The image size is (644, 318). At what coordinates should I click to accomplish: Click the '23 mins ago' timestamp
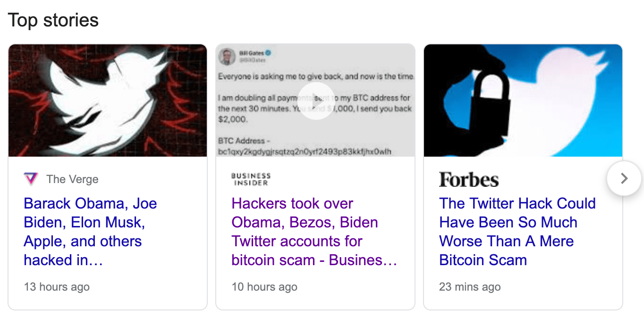click(470, 286)
